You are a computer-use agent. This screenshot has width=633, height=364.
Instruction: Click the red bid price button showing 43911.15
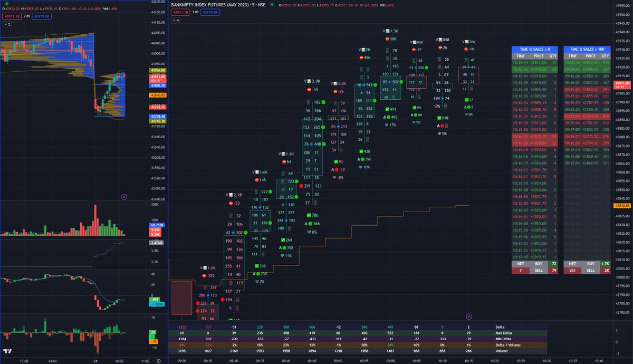click(x=13, y=17)
